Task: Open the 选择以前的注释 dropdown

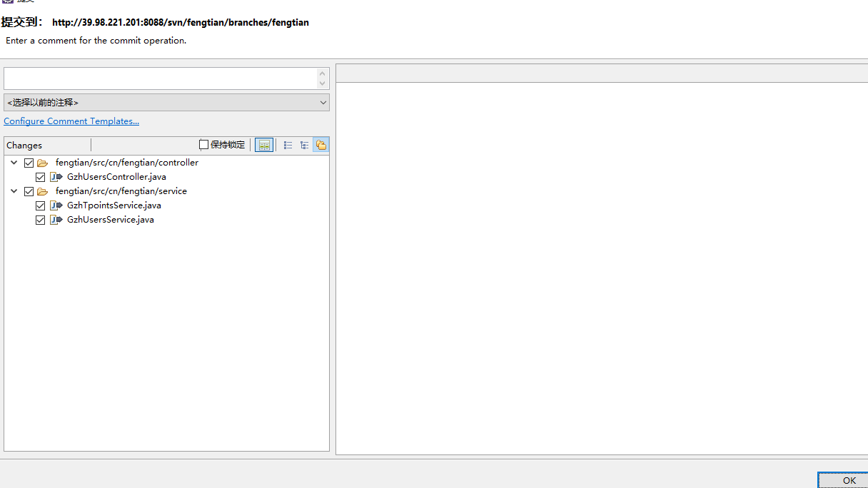Action: point(166,103)
